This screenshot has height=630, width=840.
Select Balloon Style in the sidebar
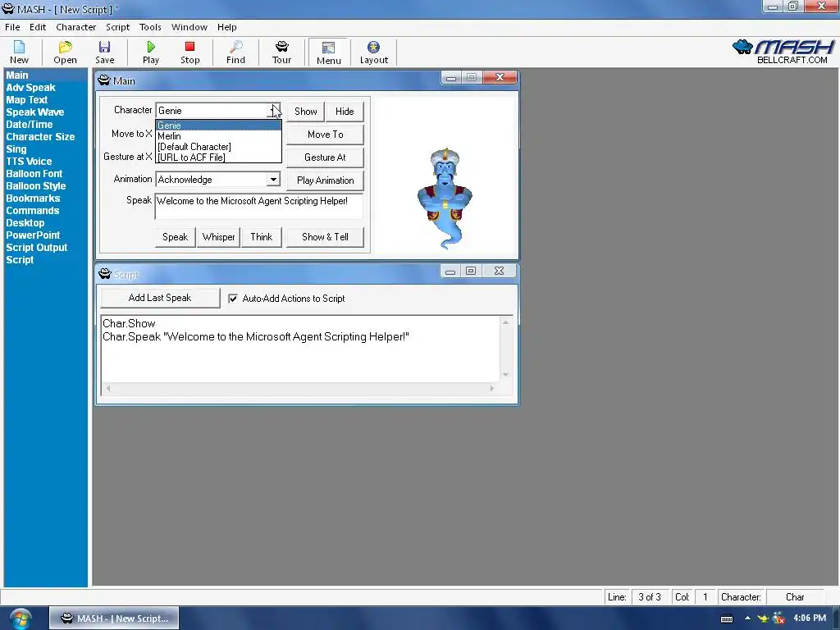point(36,186)
